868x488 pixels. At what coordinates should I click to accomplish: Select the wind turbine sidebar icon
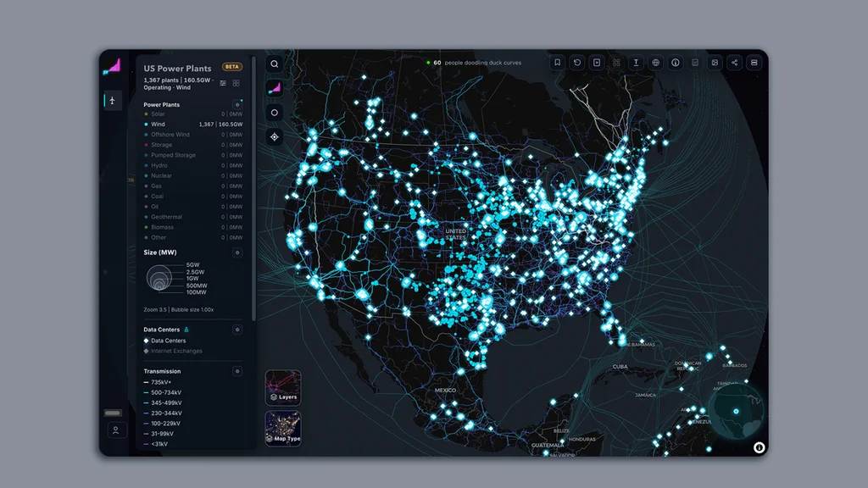(x=113, y=100)
